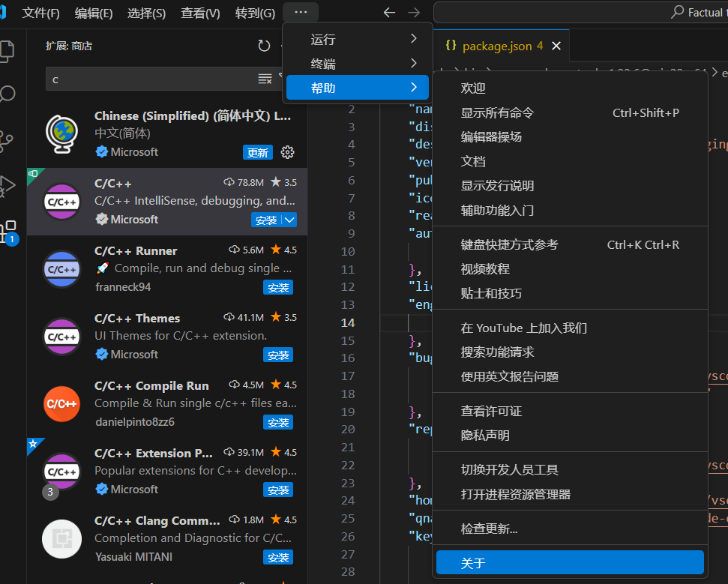Click the C/C++ Extension Pack logo

click(61, 472)
